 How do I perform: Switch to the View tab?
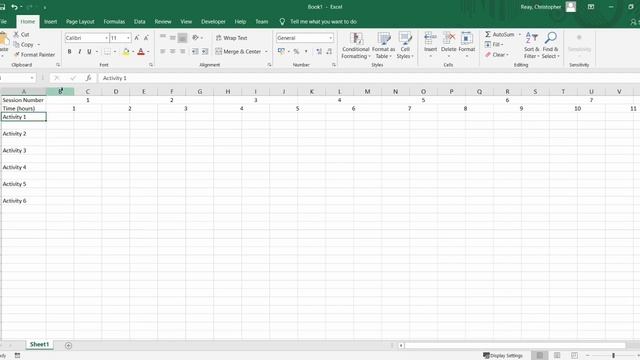[186, 22]
